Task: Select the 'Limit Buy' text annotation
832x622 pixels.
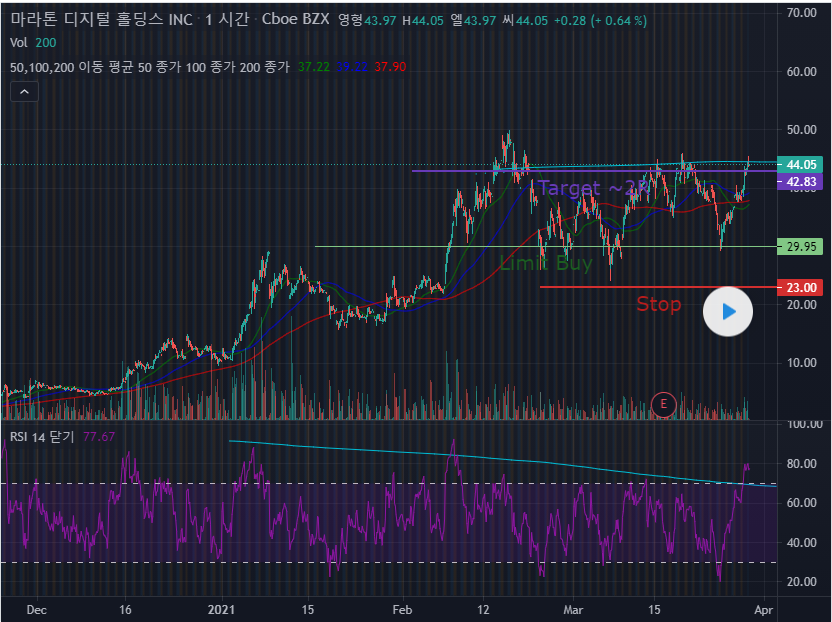Action: point(545,264)
